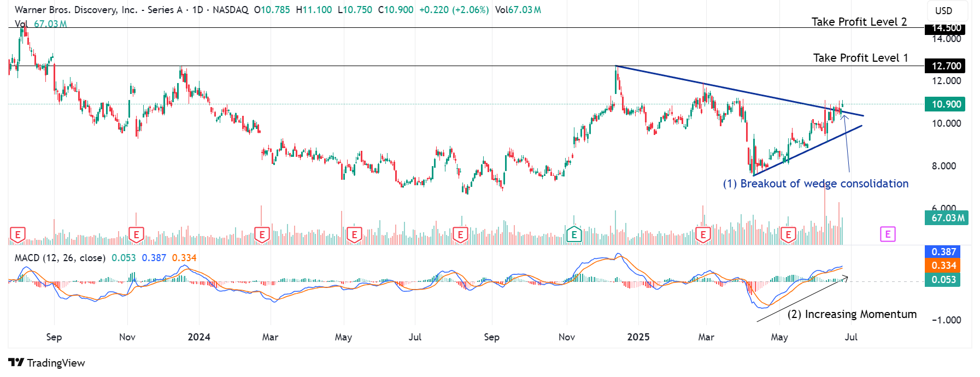Click the 14.000 price axis label
980x377 pixels.
click(947, 39)
